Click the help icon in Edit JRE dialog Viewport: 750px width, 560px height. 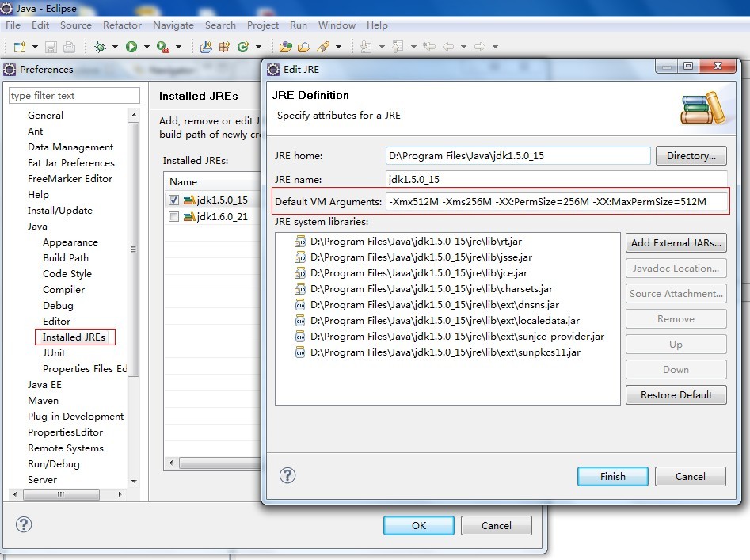coord(288,475)
